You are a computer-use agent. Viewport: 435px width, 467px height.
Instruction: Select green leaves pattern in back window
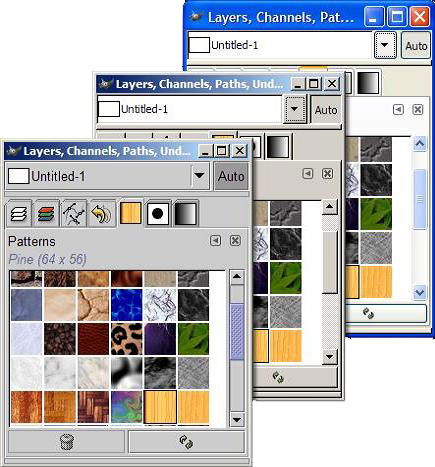pos(376,214)
